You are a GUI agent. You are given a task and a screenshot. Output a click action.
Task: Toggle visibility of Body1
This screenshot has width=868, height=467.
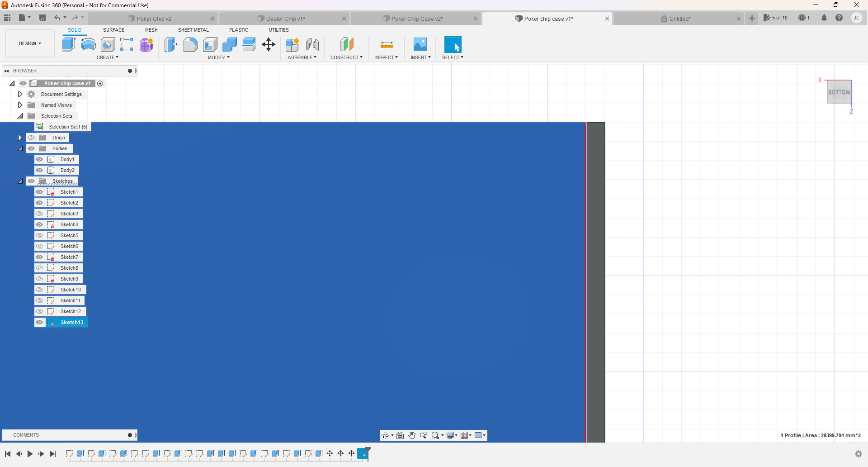pyautogui.click(x=39, y=159)
